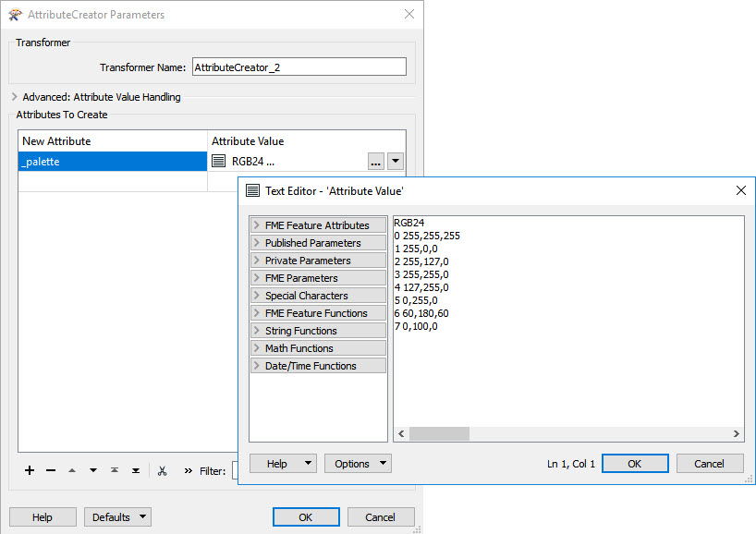The height and width of the screenshot is (534, 756).
Task: Close the AttributeCreator Parameters window
Action: (409, 14)
